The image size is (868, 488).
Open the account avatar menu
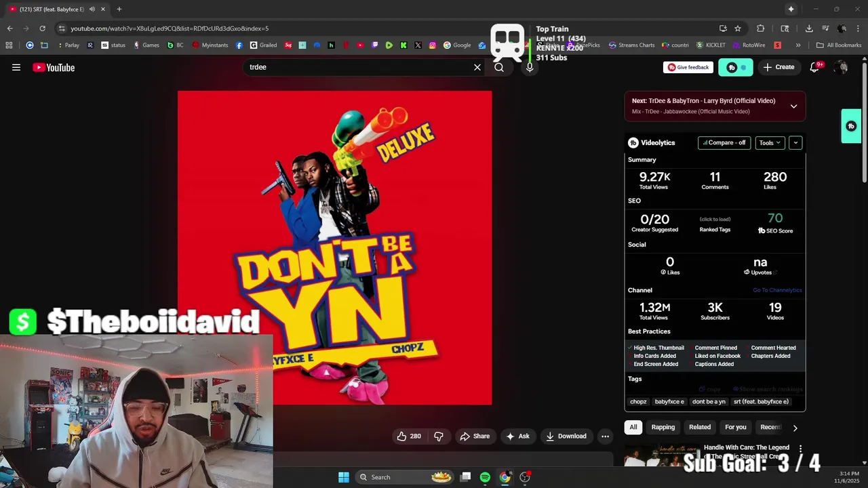842,67
